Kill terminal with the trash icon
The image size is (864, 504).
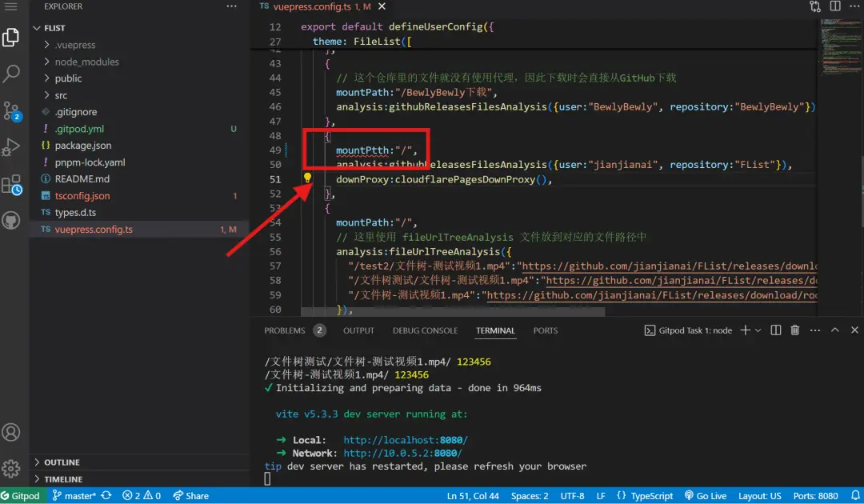coord(794,330)
